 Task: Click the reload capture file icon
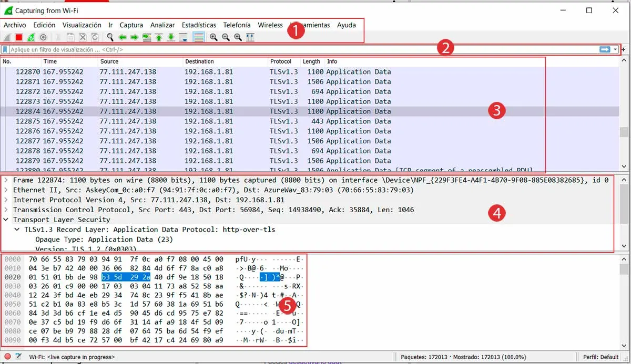coord(95,37)
